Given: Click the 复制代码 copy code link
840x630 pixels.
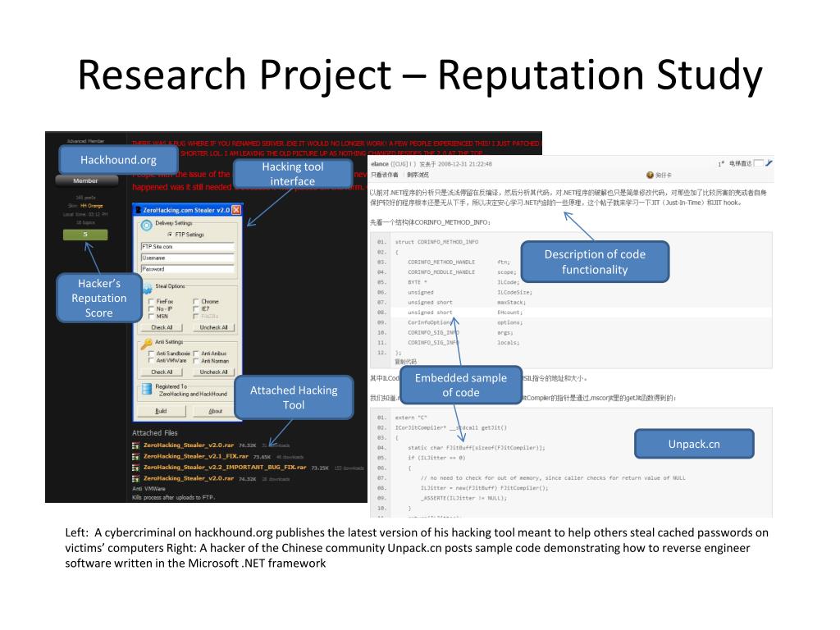Looking at the screenshot, I should coord(405,362).
